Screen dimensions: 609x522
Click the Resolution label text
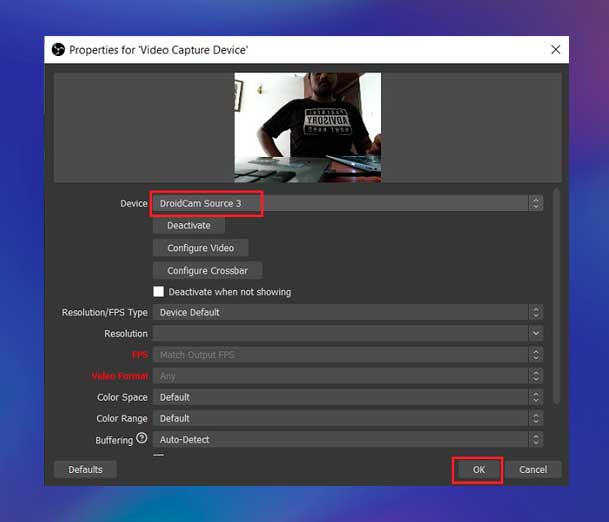point(126,334)
